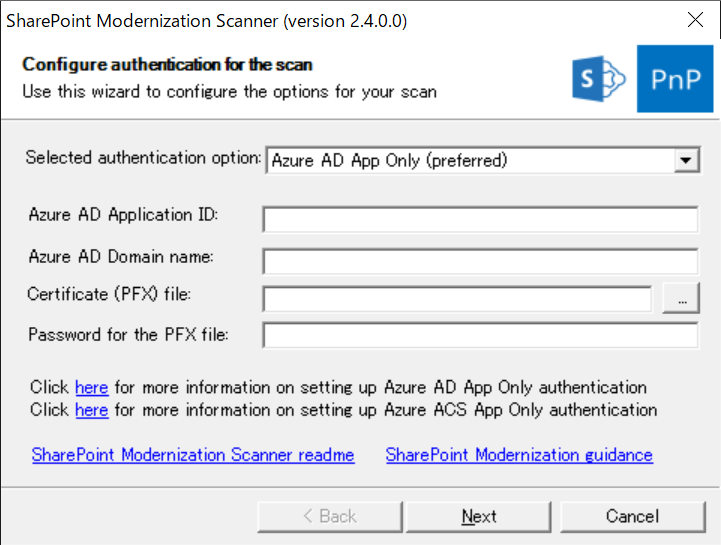The image size is (721, 545).
Task: Click the 'Selected authentication option' label
Action: [x=143, y=157]
